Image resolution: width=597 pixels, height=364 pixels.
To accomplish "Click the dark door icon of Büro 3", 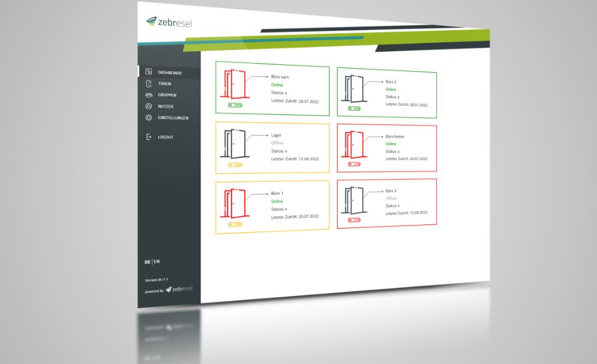I will coord(354,200).
